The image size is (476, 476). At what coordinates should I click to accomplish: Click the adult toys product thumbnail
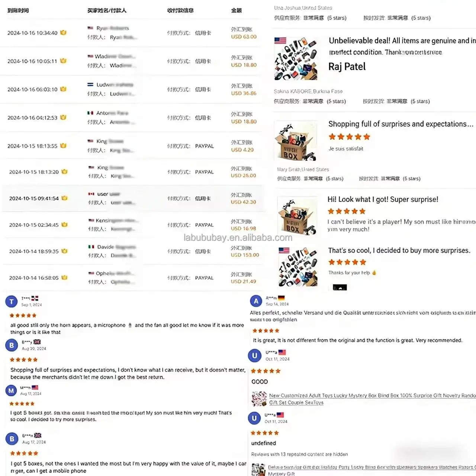(259, 399)
